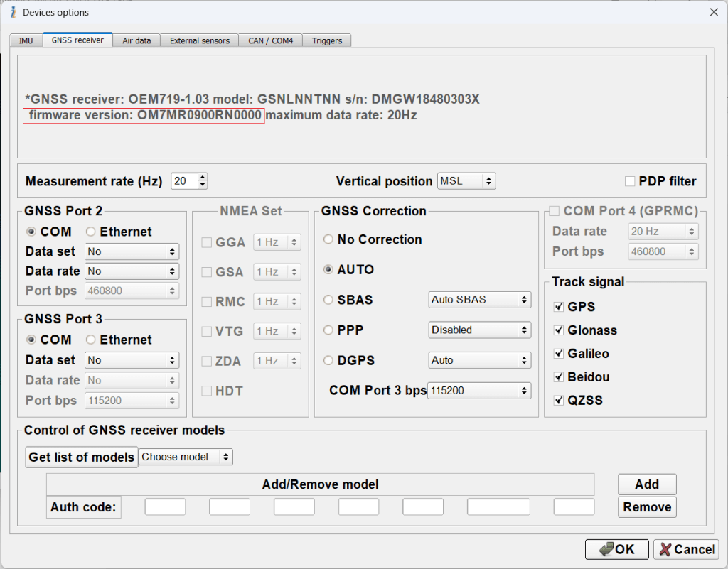
Task: Switch to the IMU tab
Action: click(26, 40)
